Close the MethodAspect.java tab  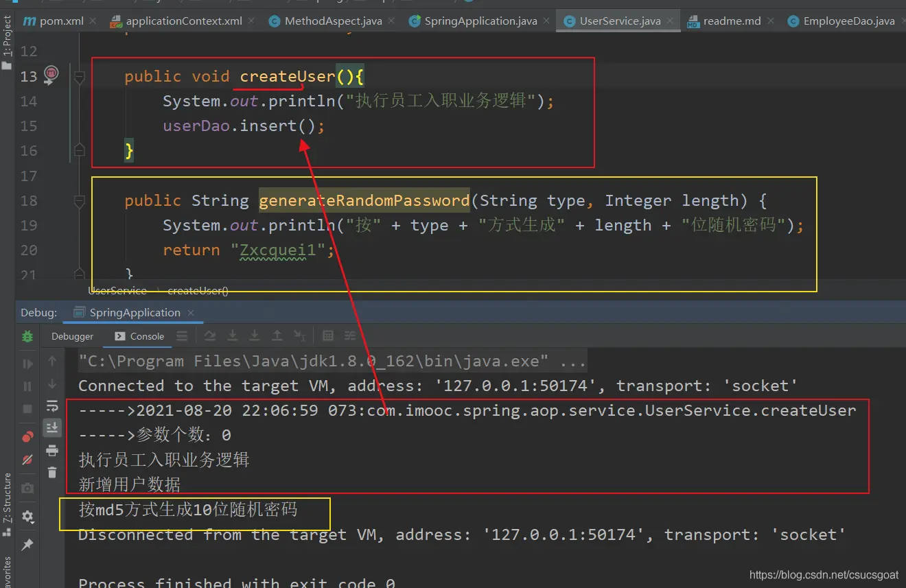click(x=393, y=21)
